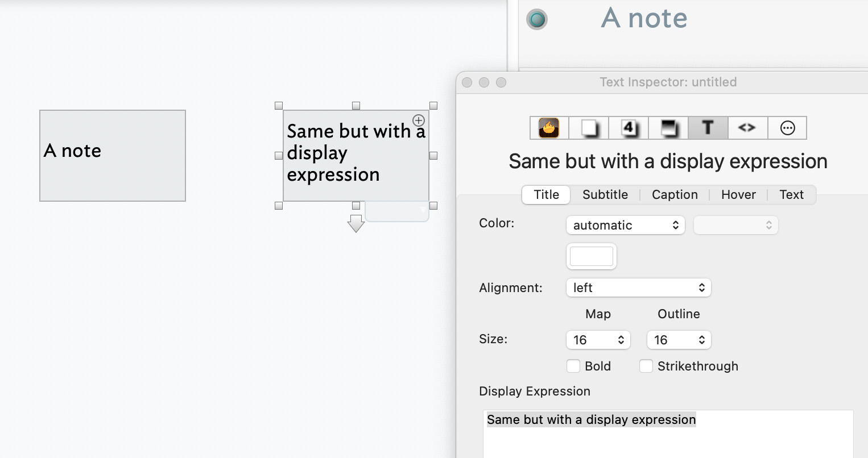This screenshot has height=458, width=868.
Task: Open the Export inspector angle brackets icon
Action: pos(747,128)
